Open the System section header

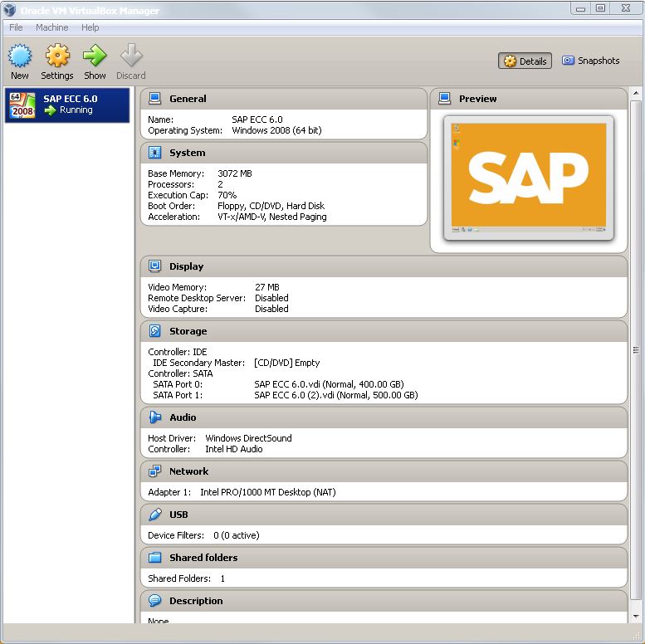pyautogui.click(x=284, y=153)
